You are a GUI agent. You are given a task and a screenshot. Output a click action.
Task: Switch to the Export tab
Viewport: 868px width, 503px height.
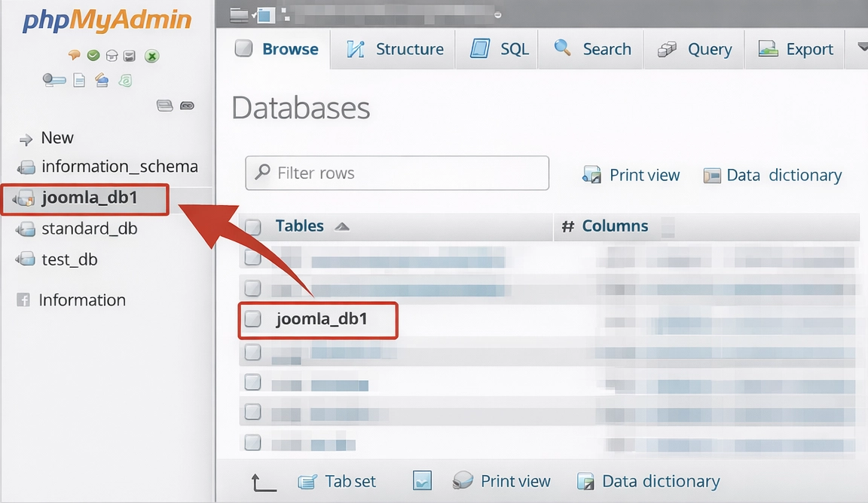pos(796,49)
